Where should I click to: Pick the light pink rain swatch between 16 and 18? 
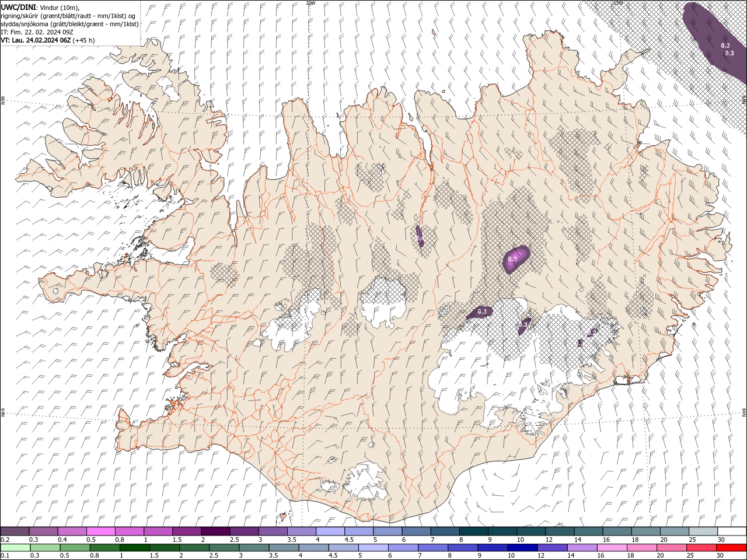(612, 548)
